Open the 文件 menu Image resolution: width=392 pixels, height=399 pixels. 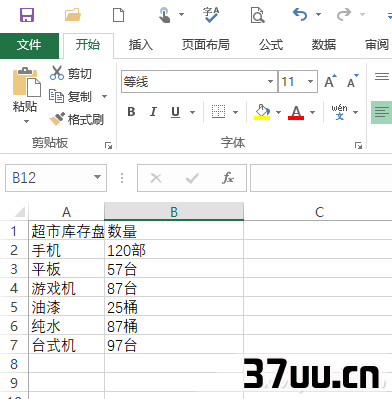(x=29, y=45)
